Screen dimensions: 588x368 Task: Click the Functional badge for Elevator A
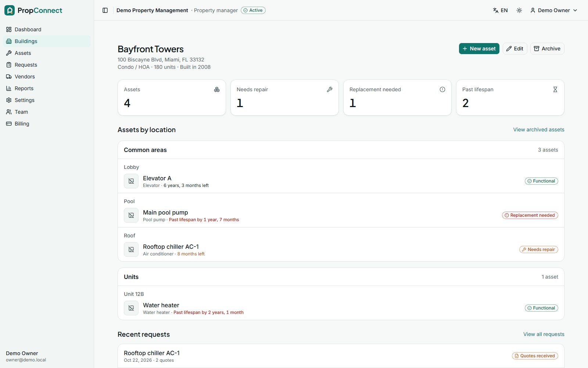541,181
